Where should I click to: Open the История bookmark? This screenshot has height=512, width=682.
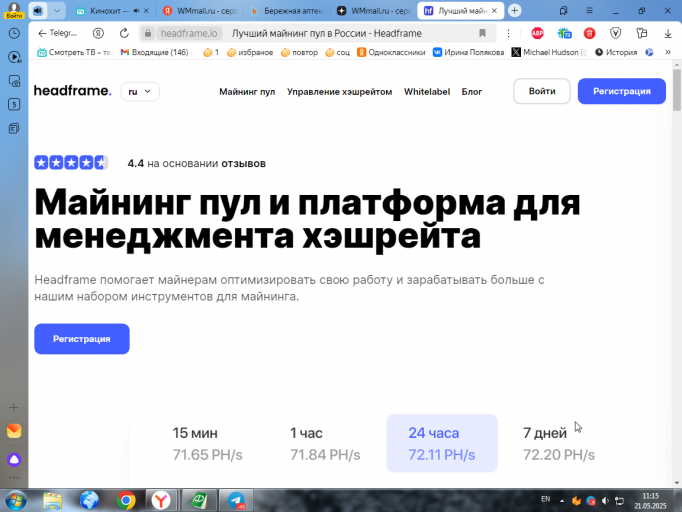coord(616,52)
